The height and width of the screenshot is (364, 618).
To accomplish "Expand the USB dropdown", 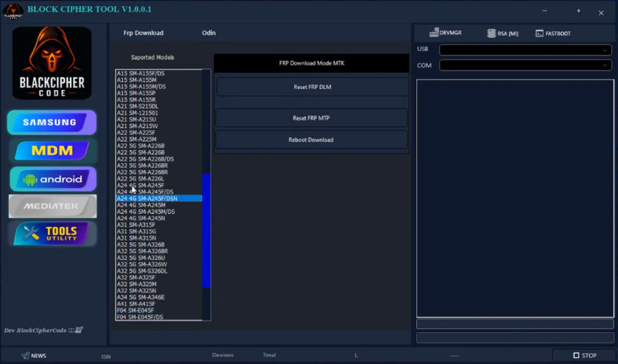I will click(x=525, y=50).
